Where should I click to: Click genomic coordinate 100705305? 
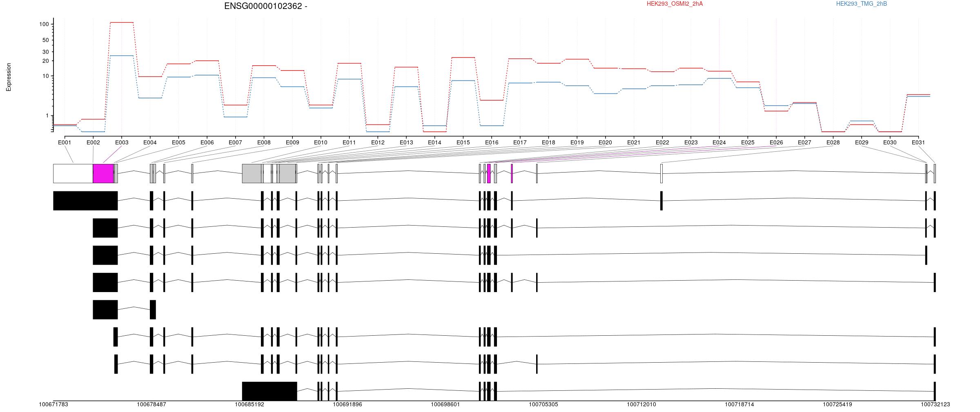tap(543, 405)
